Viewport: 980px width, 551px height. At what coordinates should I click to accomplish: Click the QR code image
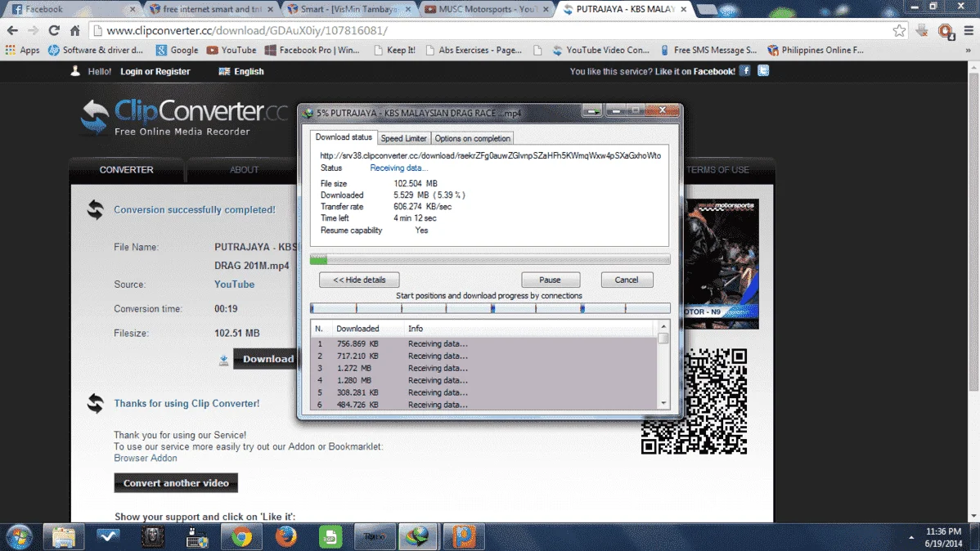tap(694, 401)
